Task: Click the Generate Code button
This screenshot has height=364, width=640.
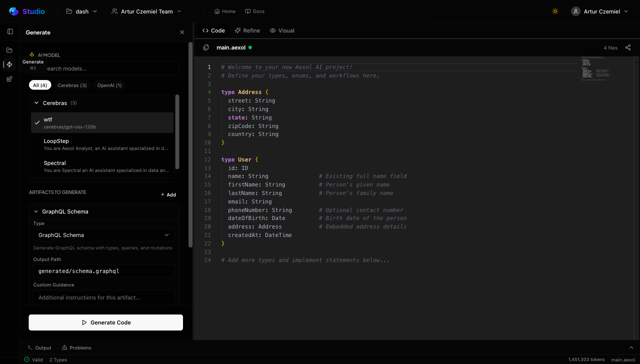Action: point(105,322)
